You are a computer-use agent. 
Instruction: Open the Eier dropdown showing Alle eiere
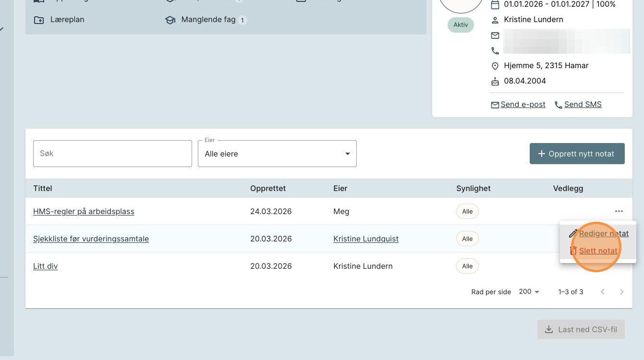pos(277,154)
